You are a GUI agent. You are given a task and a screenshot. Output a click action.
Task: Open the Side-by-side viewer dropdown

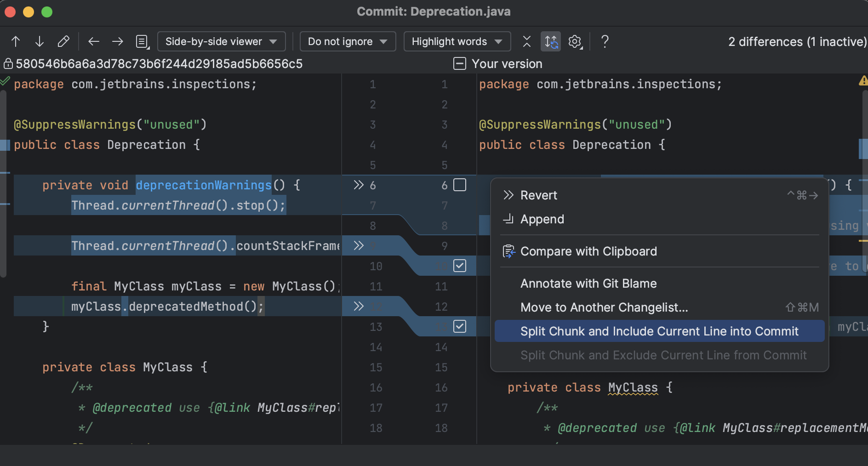222,41
